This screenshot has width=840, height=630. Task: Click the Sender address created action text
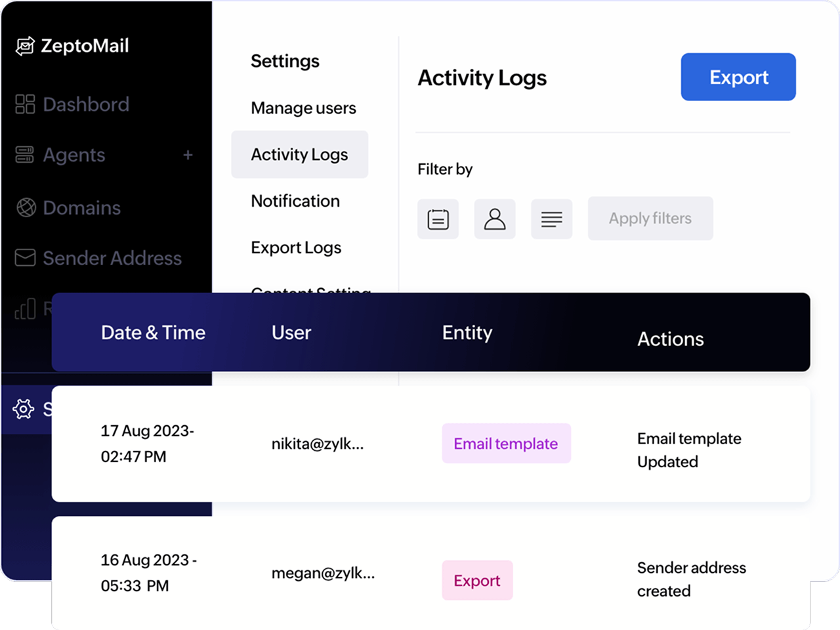click(692, 579)
